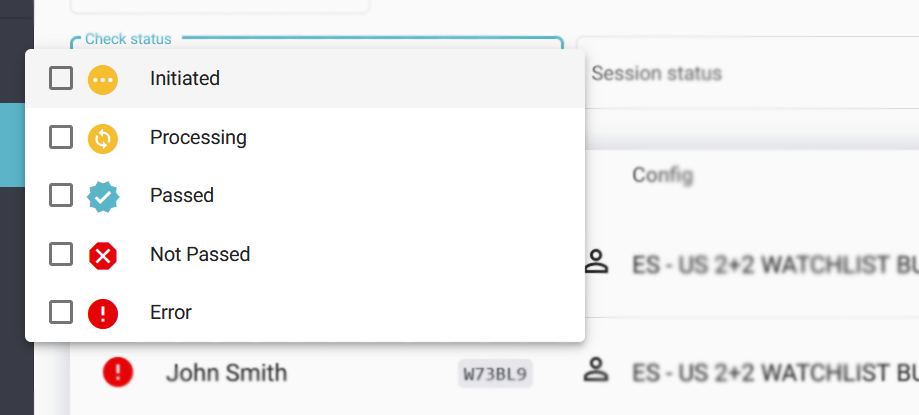Screen dimensions: 919x415
Task: Enable the Processing checkbox
Action: click(x=61, y=137)
